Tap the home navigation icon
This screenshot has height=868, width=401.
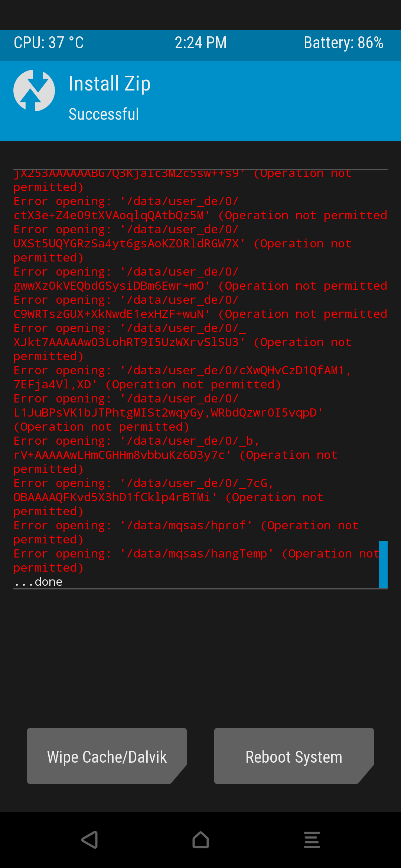coord(200,840)
